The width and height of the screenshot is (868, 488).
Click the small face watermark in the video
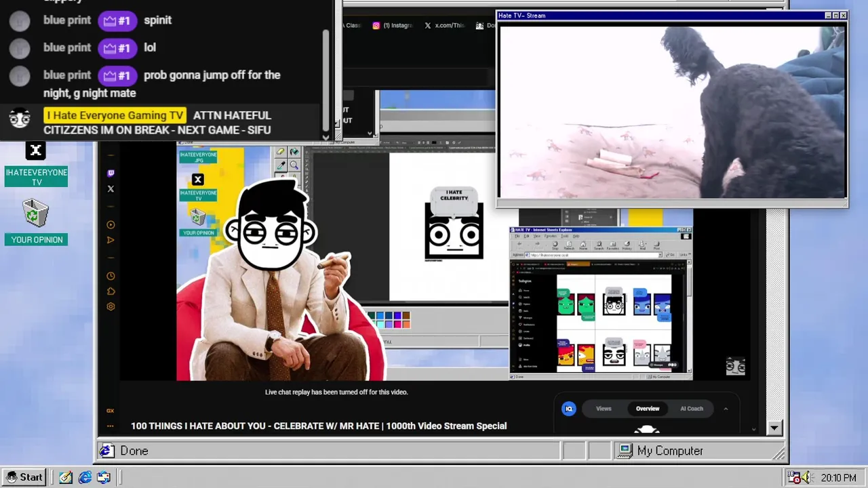(736, 366)
